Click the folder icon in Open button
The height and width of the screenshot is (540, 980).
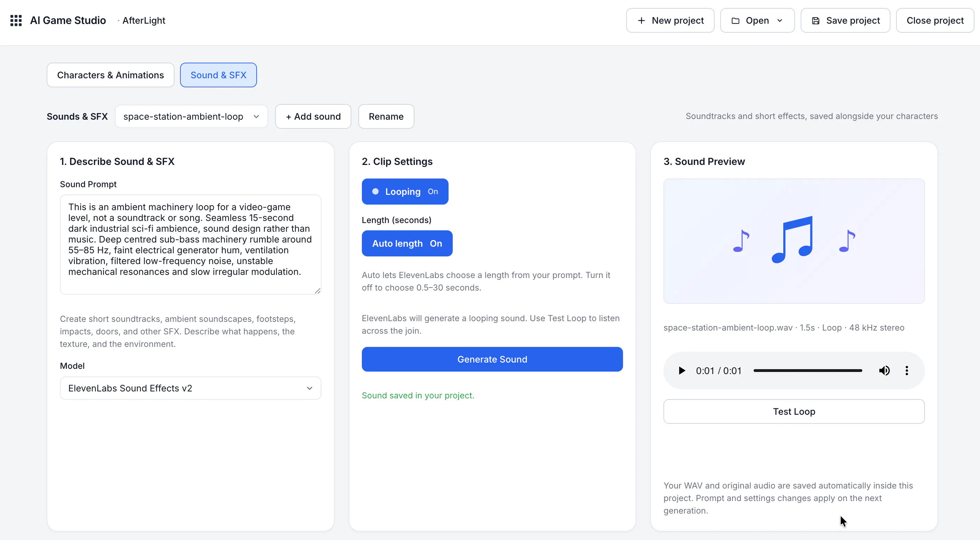tap(736, 21)
